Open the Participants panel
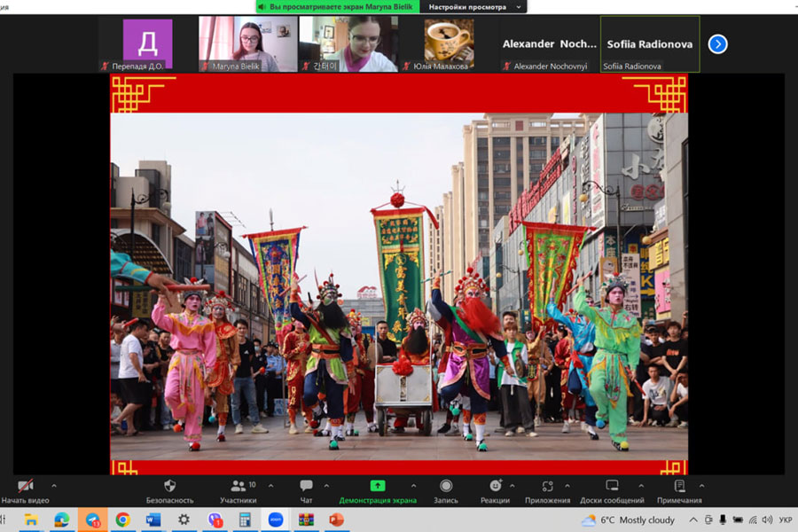This screenshot has width=798, height=532. click(x=238, y=487)
